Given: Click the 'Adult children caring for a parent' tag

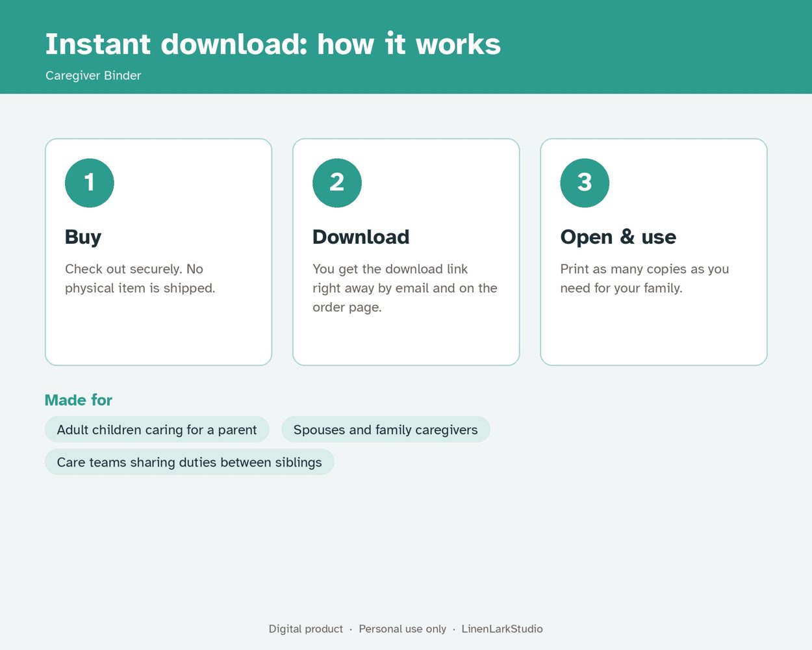Looking at the screenshot, I should click(157, 430).
